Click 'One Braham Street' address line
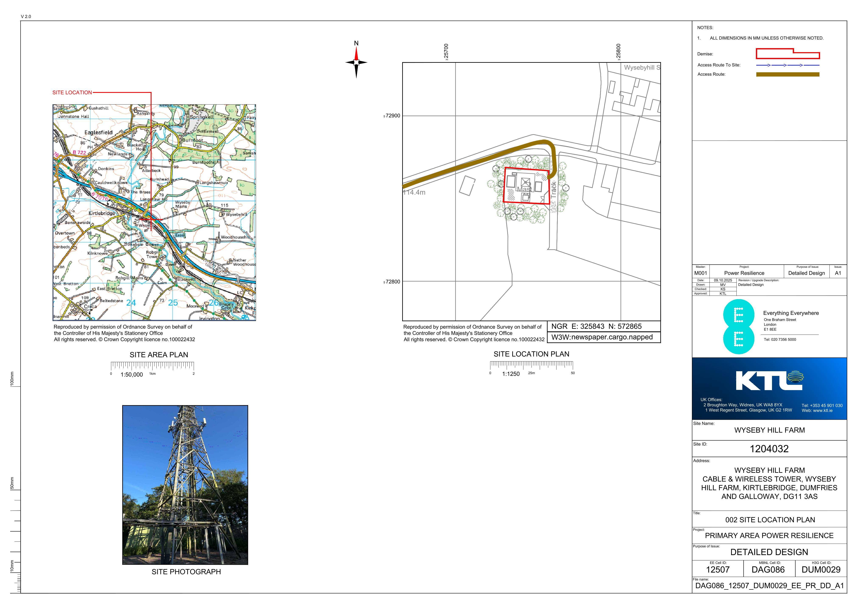This screenshot has width=868, height=614. [x=780, y=320]
